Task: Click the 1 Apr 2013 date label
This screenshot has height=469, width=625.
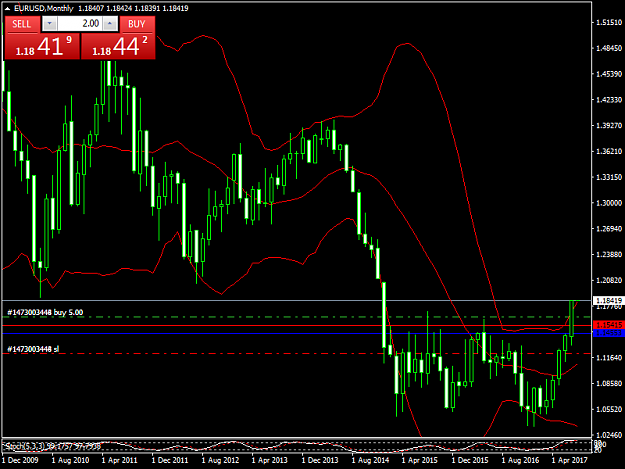Action: coord(270,460)
